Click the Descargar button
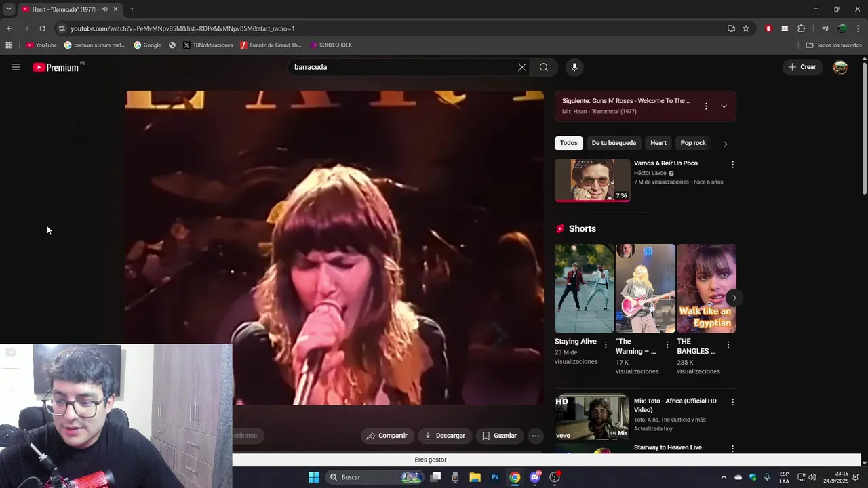This screenshot has height=488, width=868. point(445,436)
